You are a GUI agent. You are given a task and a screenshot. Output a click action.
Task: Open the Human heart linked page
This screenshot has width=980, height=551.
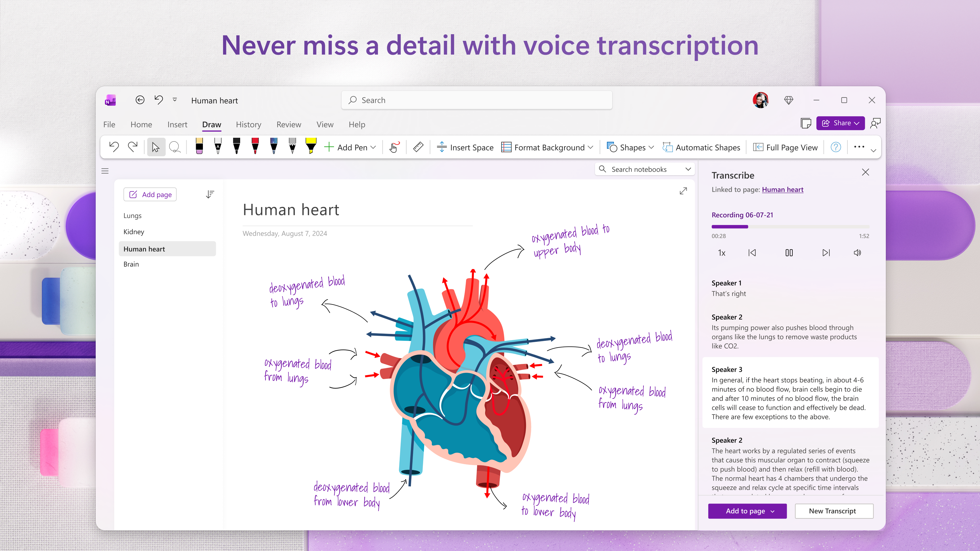(782, 189)
